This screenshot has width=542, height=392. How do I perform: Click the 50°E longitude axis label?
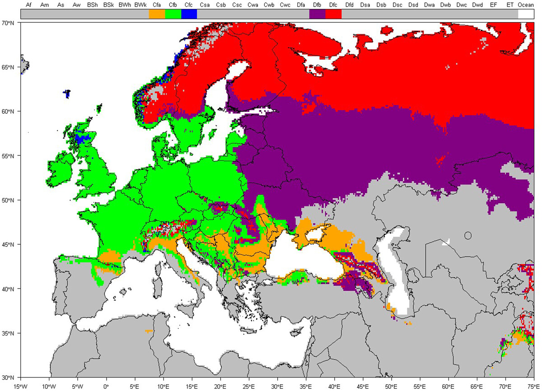[391, 386]
